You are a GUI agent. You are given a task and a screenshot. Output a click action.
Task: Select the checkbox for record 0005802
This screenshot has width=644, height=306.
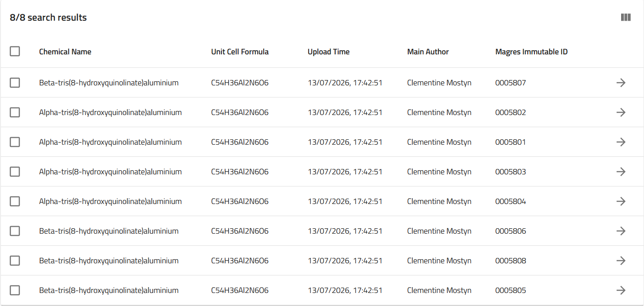[15, 112]
